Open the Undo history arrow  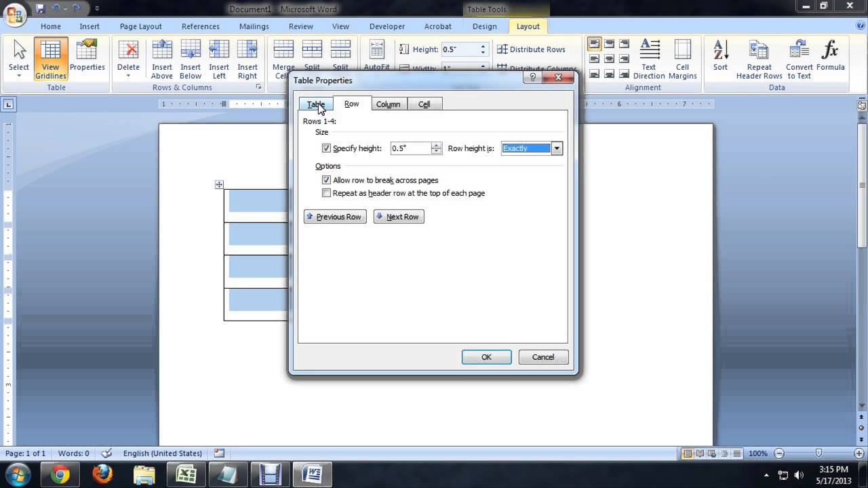(65, 9)
